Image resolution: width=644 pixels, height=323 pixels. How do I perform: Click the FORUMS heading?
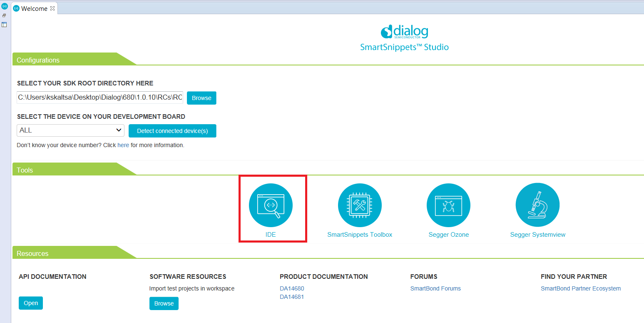(424, 277)
